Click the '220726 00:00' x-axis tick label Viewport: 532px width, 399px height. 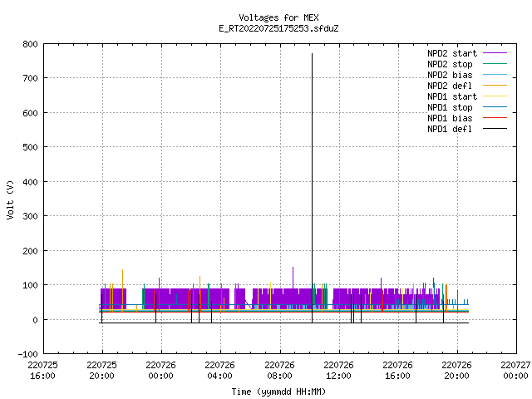coord(160,371)
